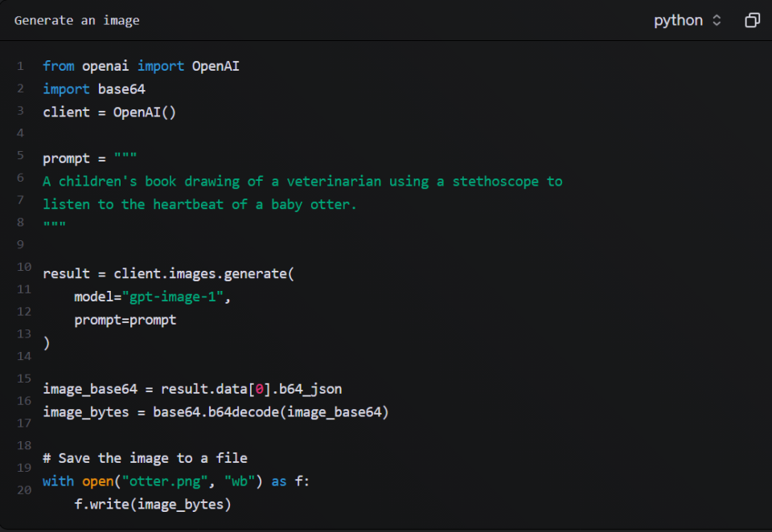Click the line 'prompt=prompt'
772x532 pixels.
pos(125,320)
